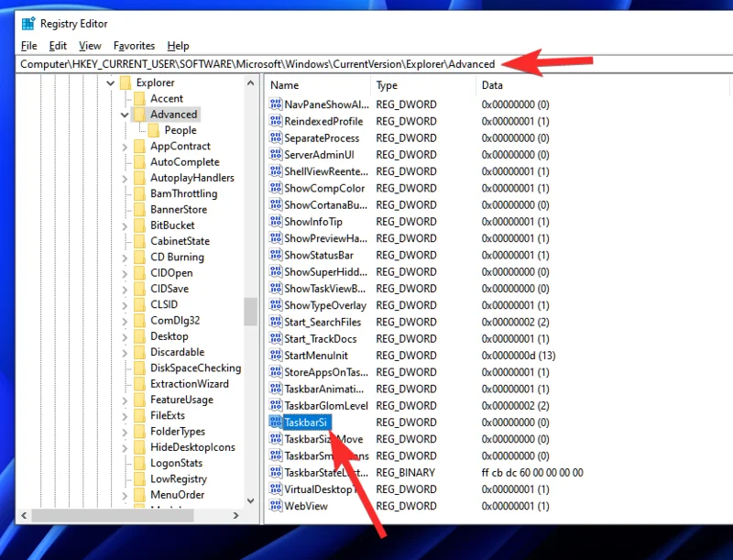Expand the AppContract key

point(124,146)
